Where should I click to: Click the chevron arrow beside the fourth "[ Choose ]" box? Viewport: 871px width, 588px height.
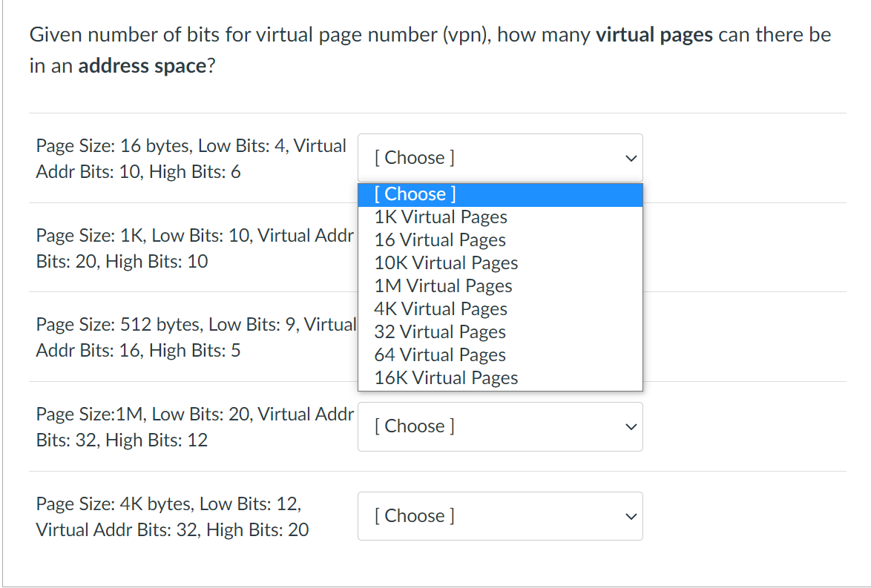tap(630, 427)
